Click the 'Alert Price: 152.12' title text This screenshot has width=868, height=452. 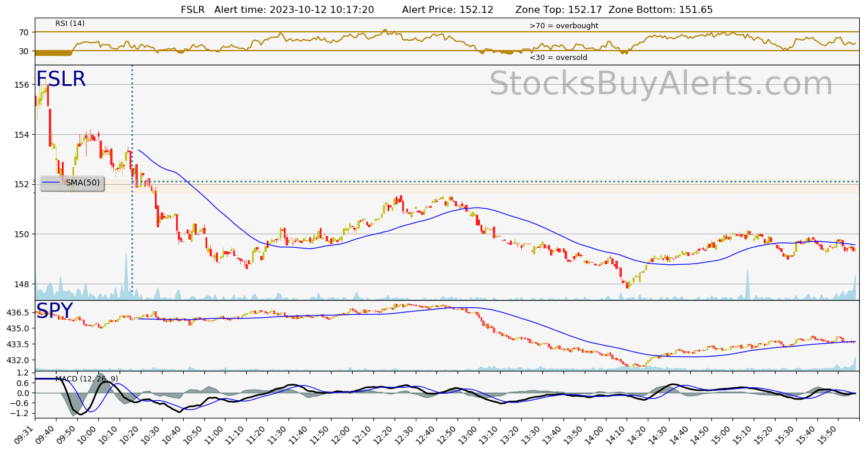[448, 9]
